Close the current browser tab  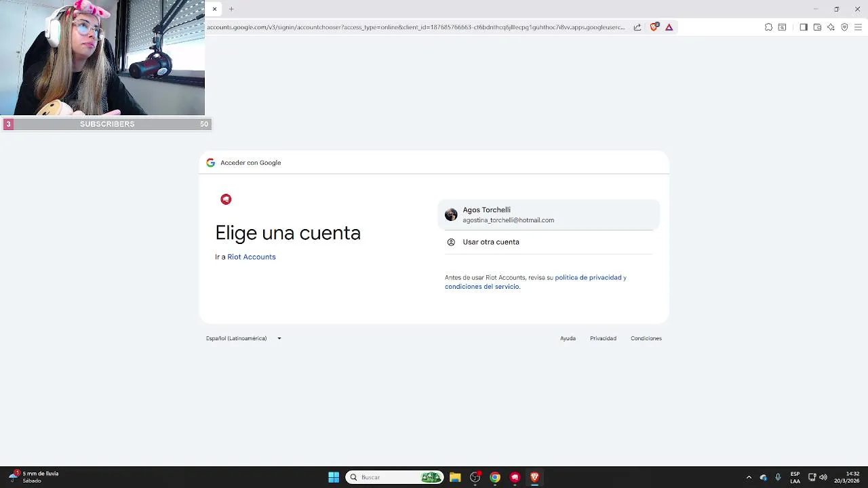(x=214, y=9)
